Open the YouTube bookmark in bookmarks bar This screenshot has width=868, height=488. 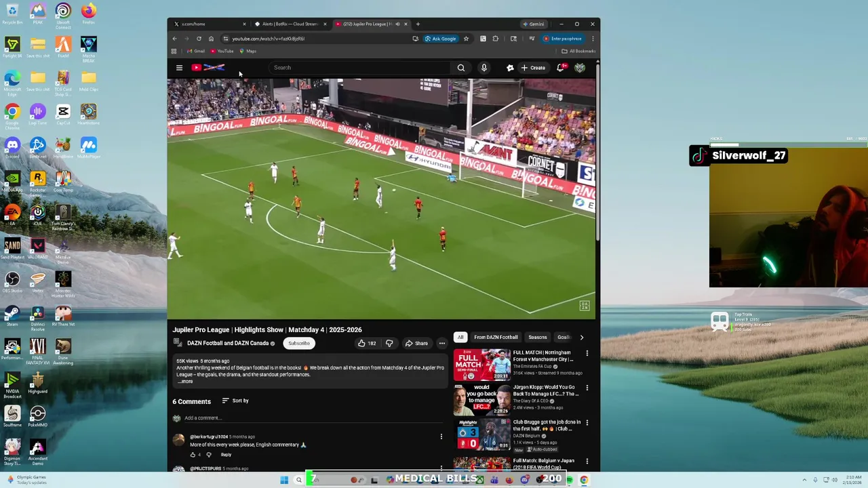tap(222, 51)
